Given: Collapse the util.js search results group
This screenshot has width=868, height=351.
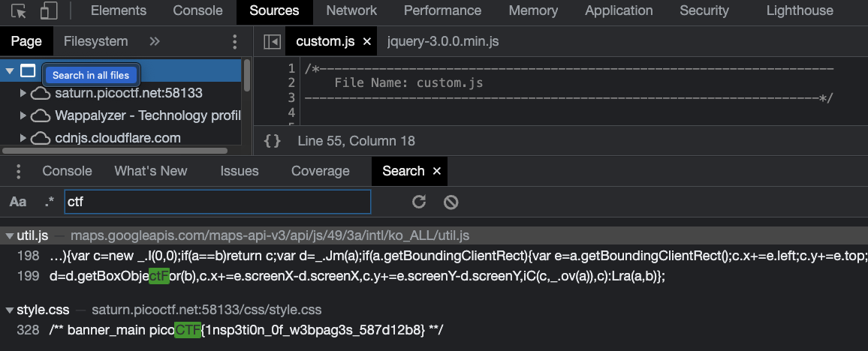Looking at the screenshot, I should tap(9, 235).
